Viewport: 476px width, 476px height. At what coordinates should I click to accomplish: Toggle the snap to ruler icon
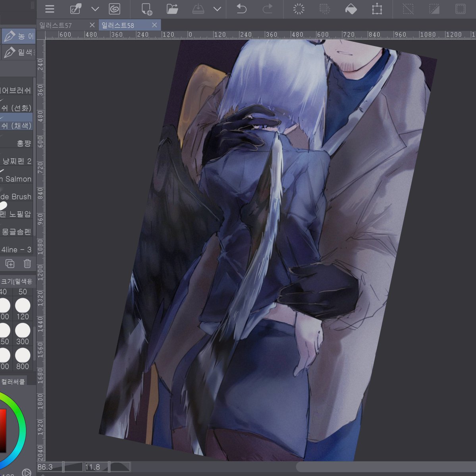point(408,9)
